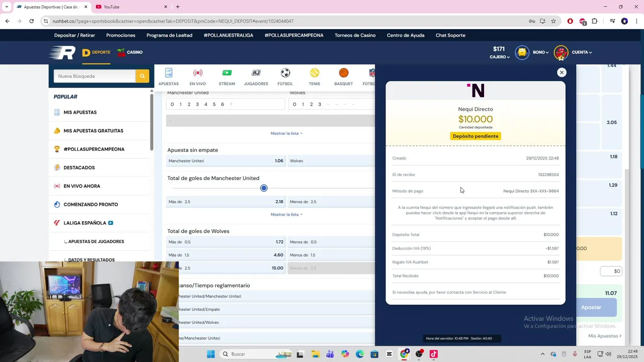Bet Wolves Más de 0.5 at 1.72
644x362 pixels.
click(226, 242)
